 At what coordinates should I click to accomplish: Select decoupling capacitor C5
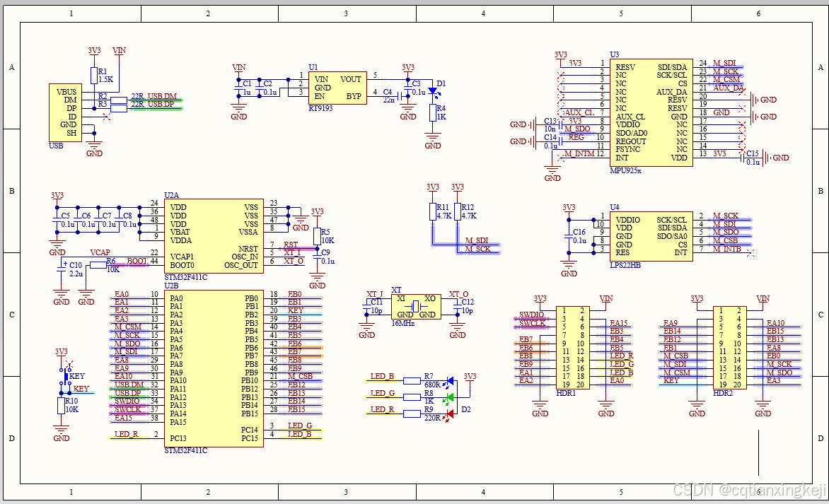[x=57, y=219]
